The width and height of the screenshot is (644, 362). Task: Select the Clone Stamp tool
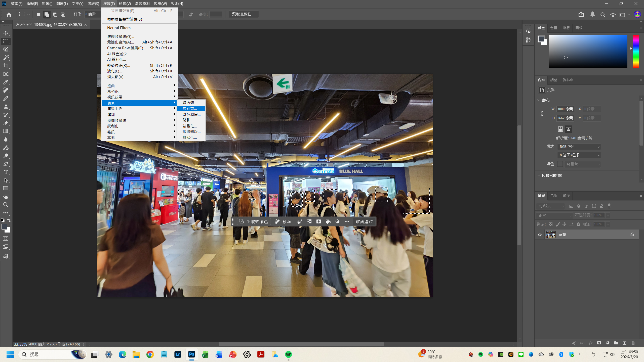click(6, 107)
